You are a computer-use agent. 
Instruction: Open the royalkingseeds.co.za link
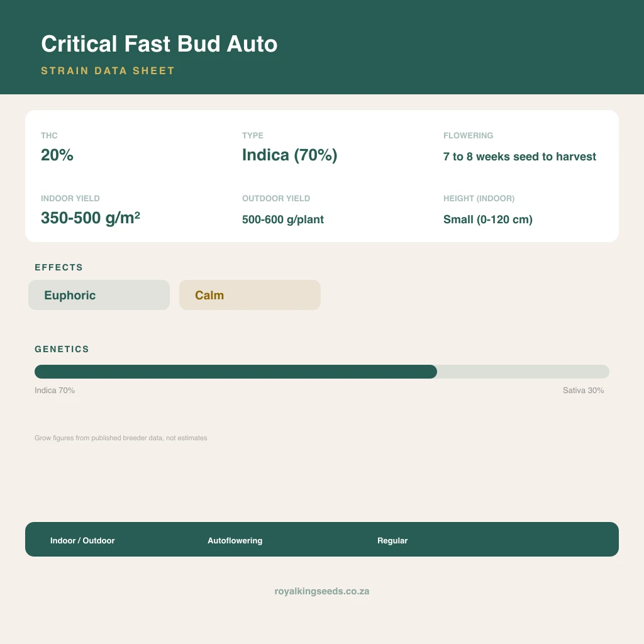click(322, 591)
